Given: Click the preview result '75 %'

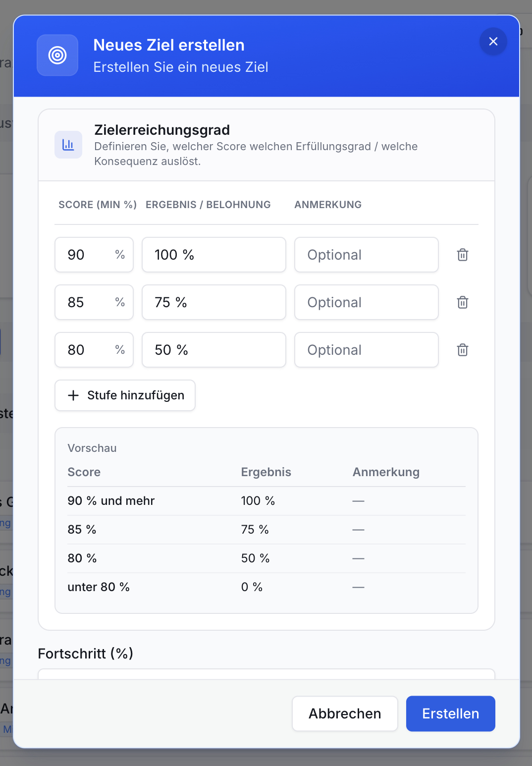Looking at the screenshot, I should point(255,530).
